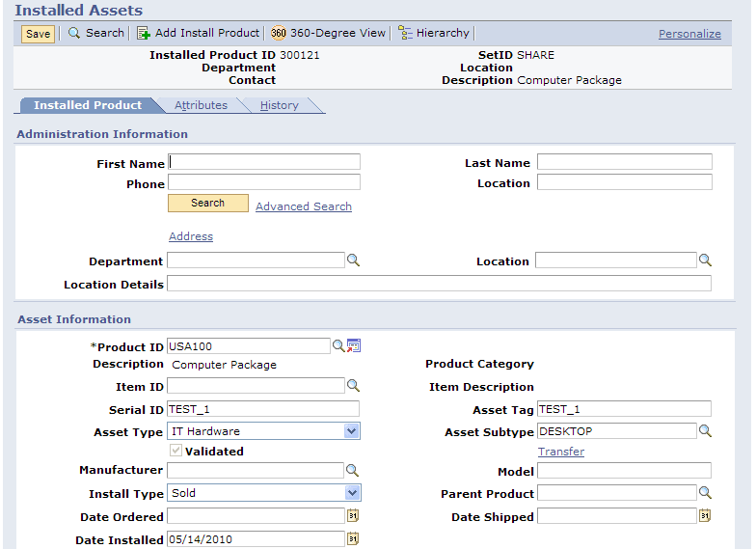
Task: Open Manufacturer lookup magnifier
Action: pos(353,471)
